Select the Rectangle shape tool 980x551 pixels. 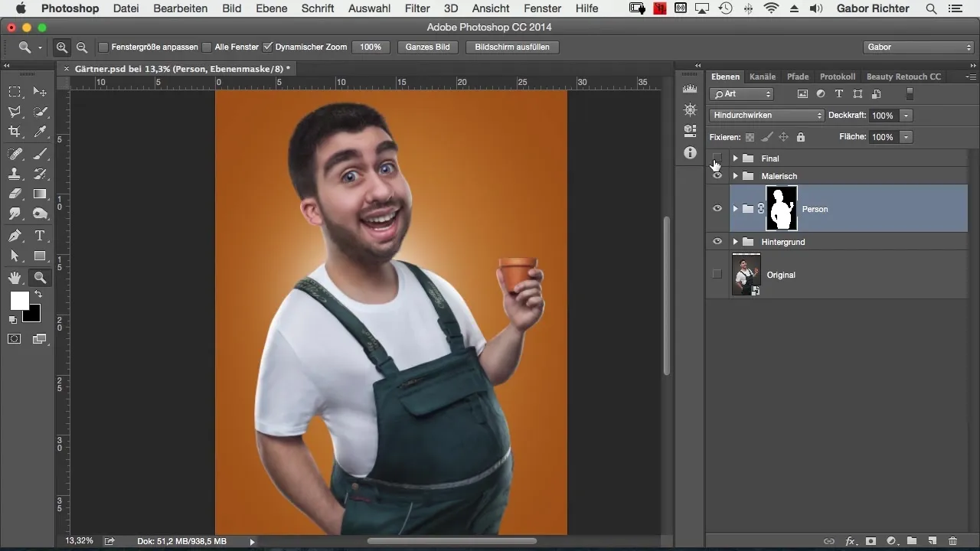coord(40,256)
